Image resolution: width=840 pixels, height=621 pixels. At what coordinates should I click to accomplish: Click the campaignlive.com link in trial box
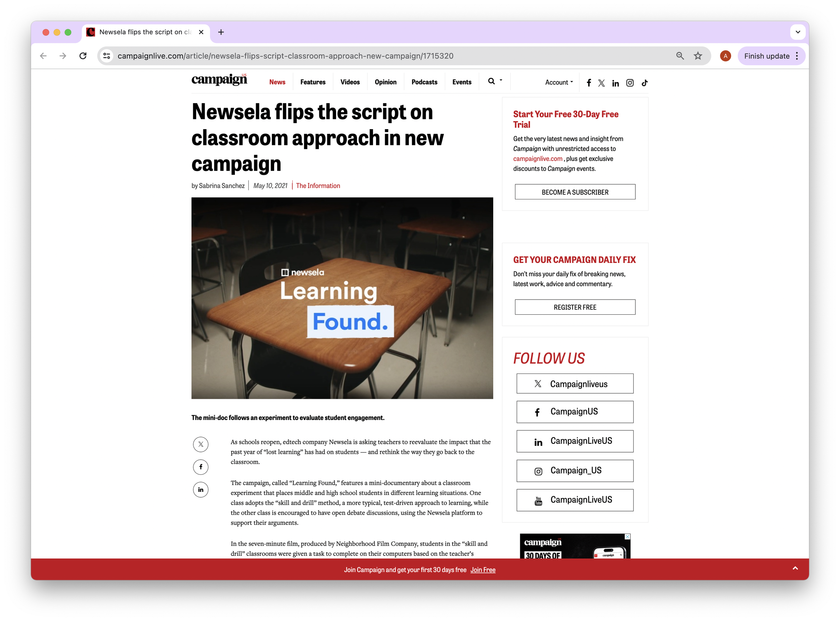pos(538,159)
